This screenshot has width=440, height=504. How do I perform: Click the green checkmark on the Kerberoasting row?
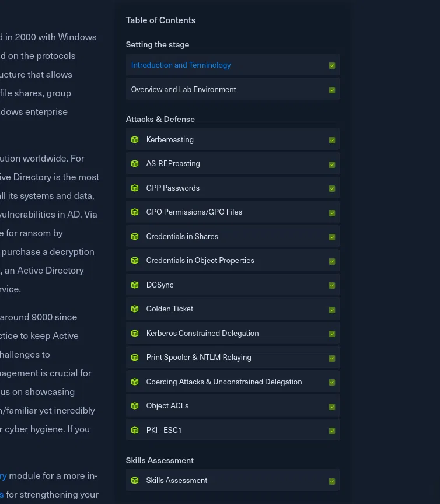coord(332,141)
